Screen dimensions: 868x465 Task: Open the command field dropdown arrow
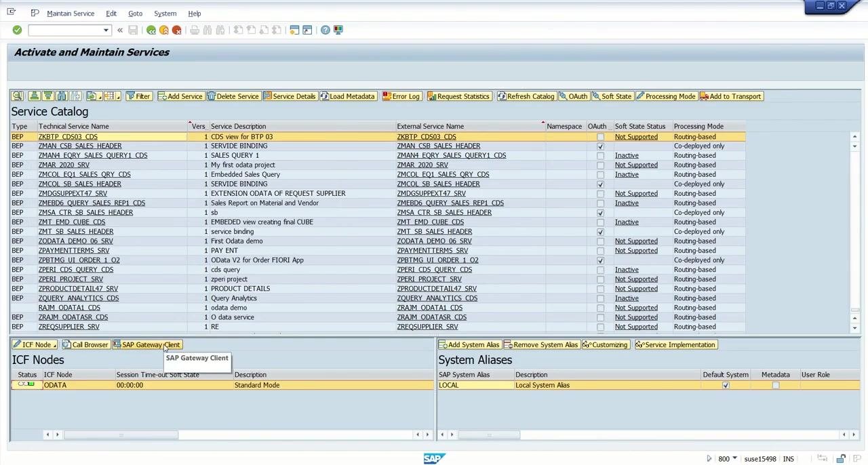(x=106, y=30)
